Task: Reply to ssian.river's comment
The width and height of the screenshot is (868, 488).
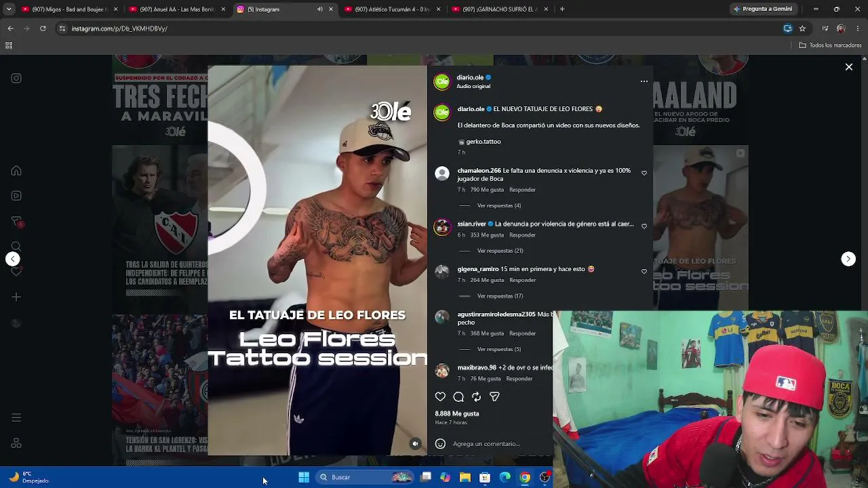Action: [522, 235]
